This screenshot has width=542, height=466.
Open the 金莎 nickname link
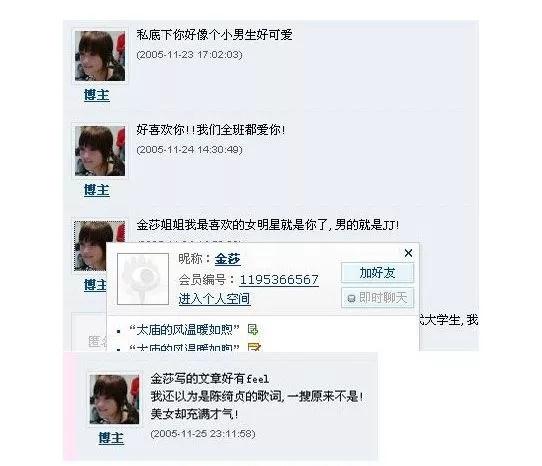(x=227, y=259)
